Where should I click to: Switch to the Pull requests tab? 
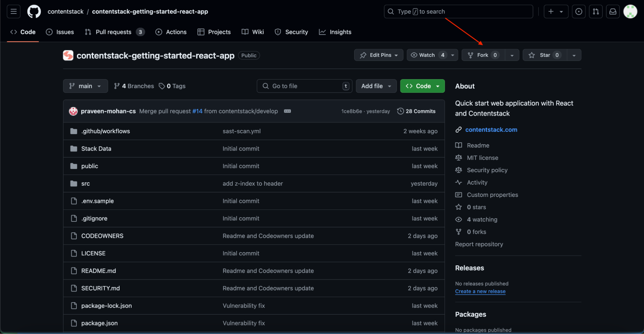(x=115, y=32)
